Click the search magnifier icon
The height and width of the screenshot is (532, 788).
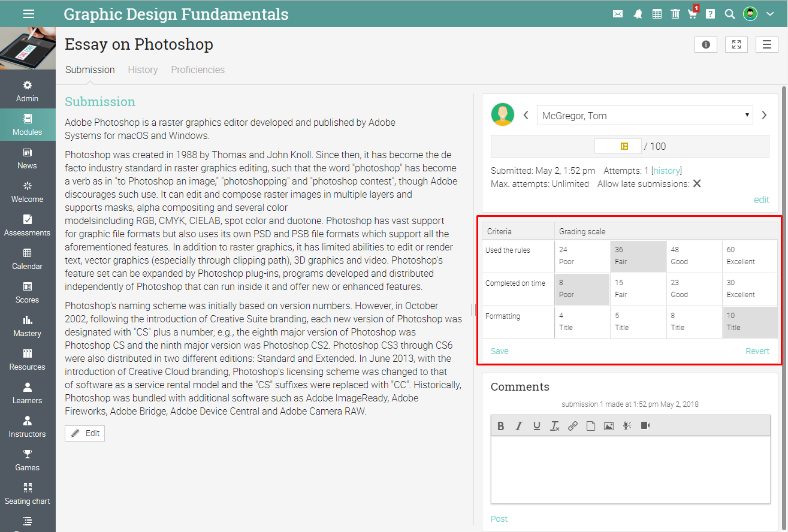click(x=730, y=14)
